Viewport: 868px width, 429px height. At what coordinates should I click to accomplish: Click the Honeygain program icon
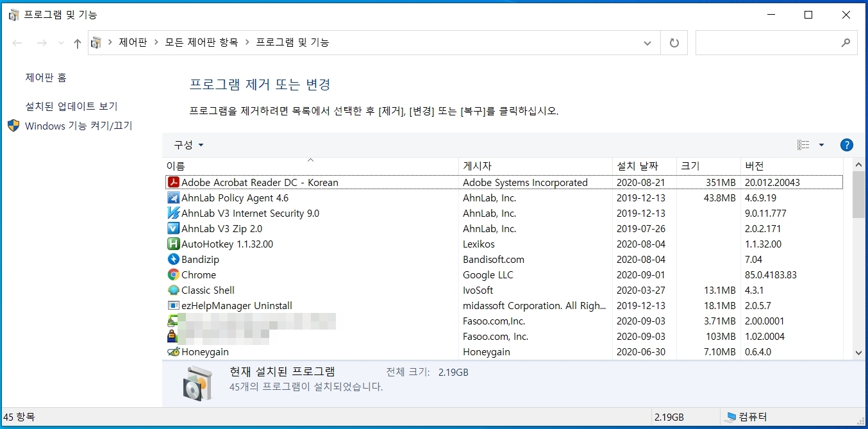click(173, 352)
